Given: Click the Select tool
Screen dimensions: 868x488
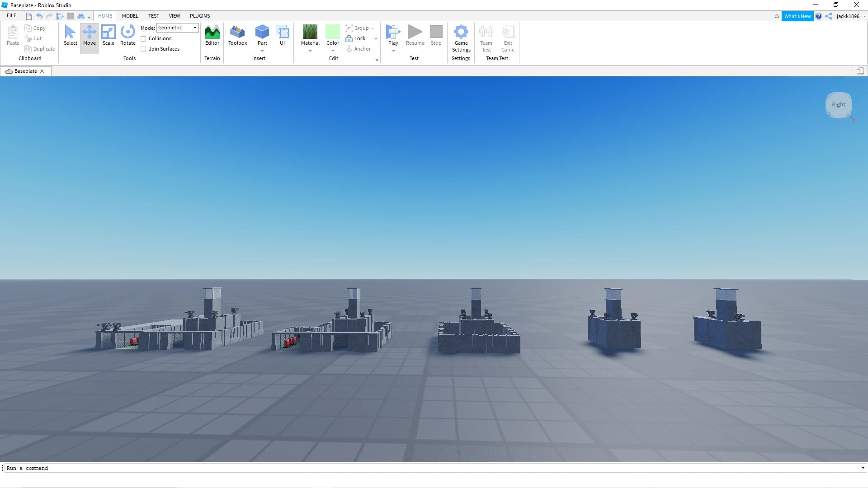Looking at the screenshot, I should pyautogui.click(x=70, y=35).
